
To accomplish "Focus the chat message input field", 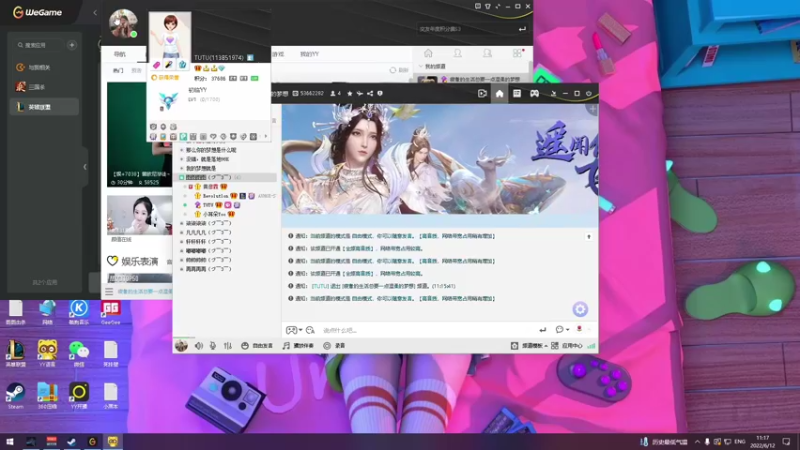I will [x=429, y=330].
